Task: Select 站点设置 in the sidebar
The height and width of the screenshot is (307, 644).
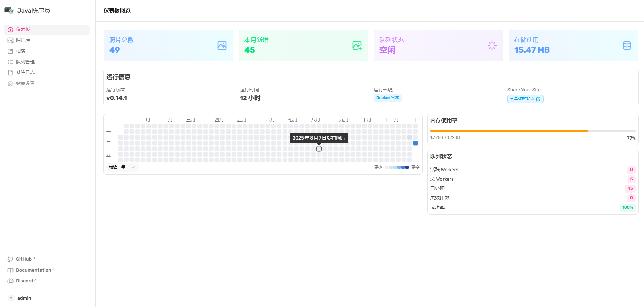Action: point(25,83)
